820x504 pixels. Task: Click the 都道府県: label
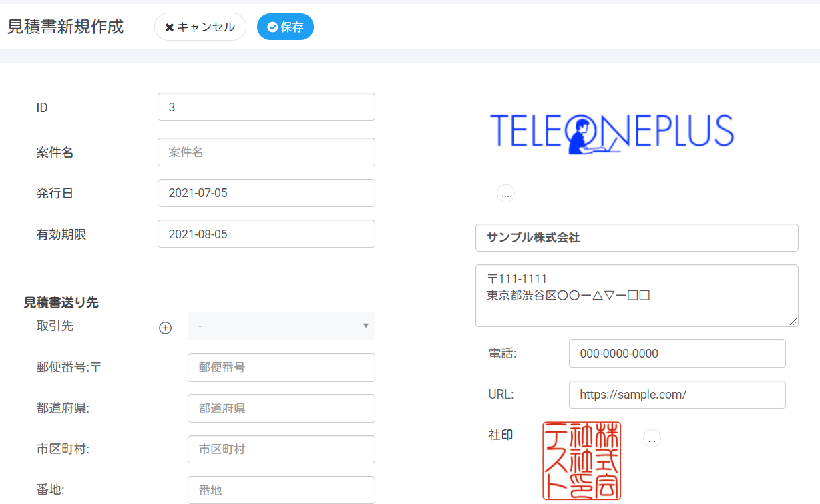click(63, 409)
